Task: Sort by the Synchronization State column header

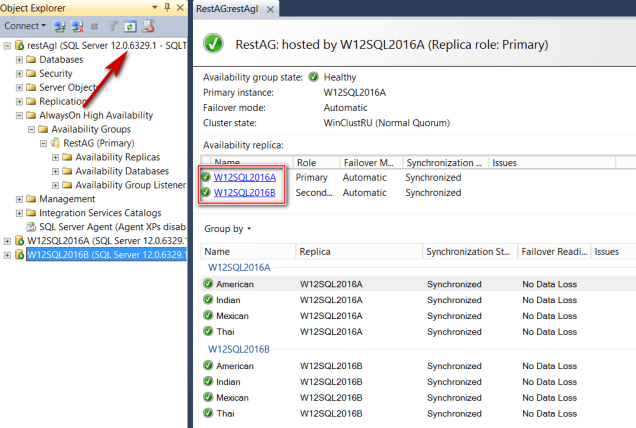Action: [466, 252]
